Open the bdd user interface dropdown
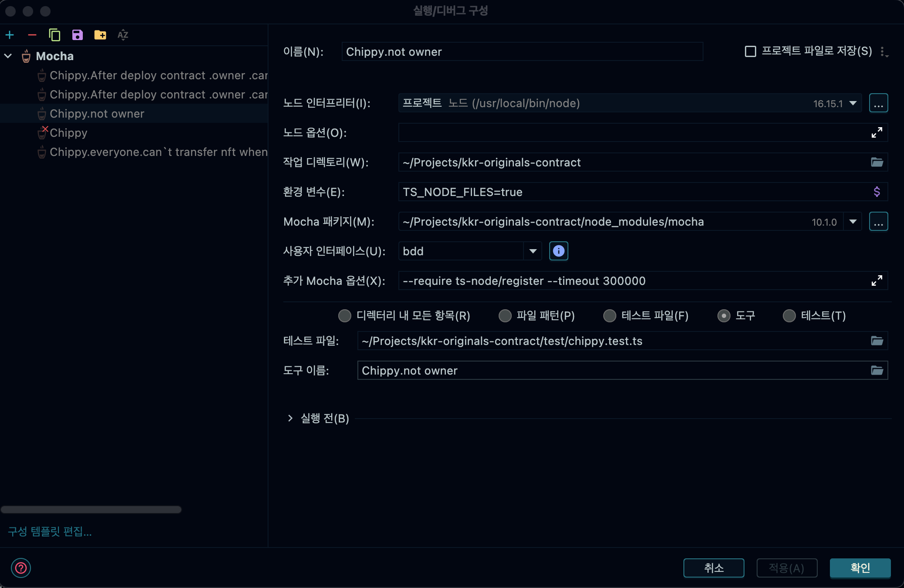 533,251
